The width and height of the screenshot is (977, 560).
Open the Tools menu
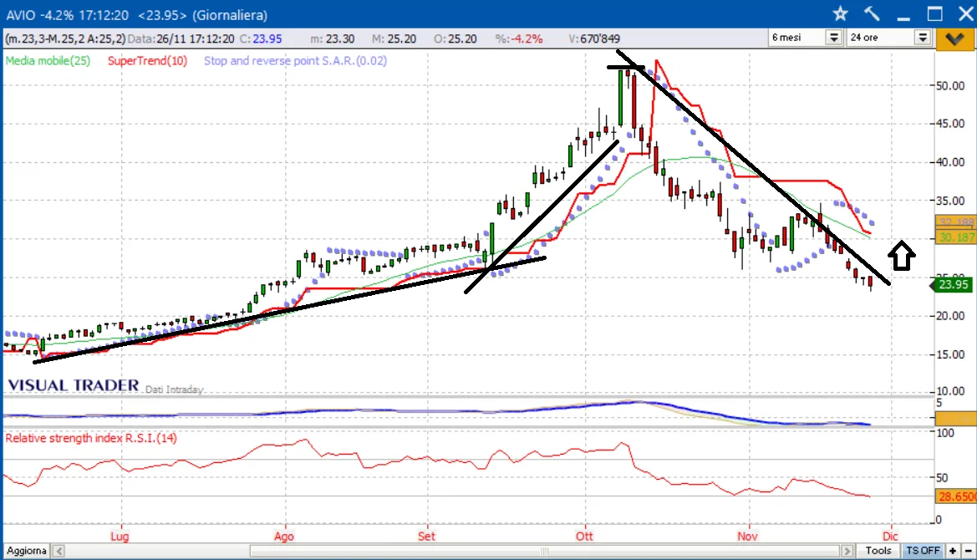[878, 551]
